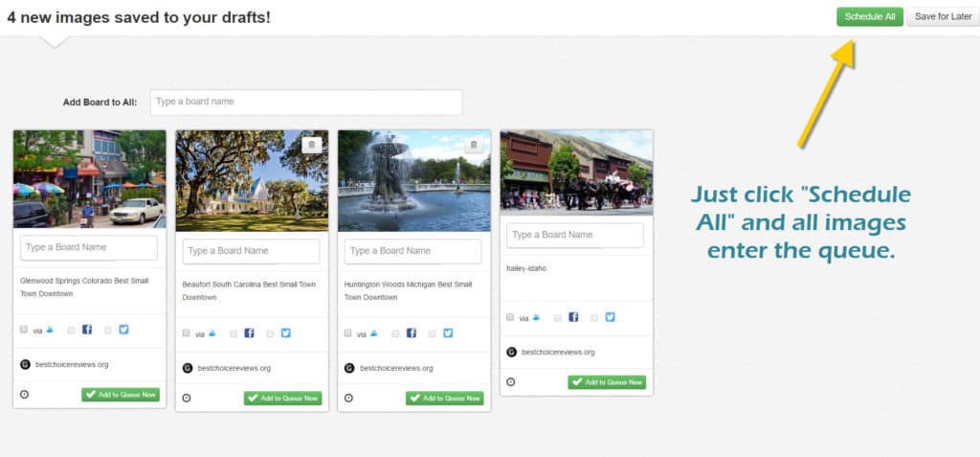
Task: Open bestchoicereviews.org link on hailey-idaho card
Action: coord(558,353)
